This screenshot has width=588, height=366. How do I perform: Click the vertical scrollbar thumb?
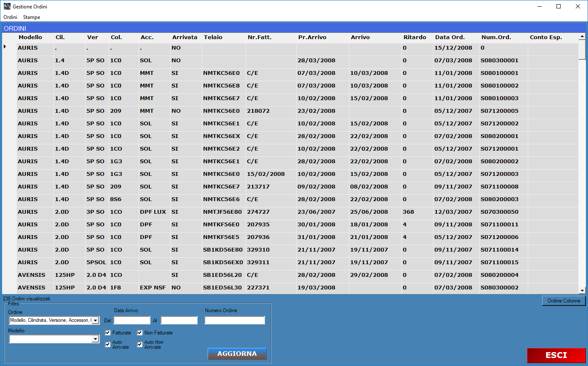582,50
